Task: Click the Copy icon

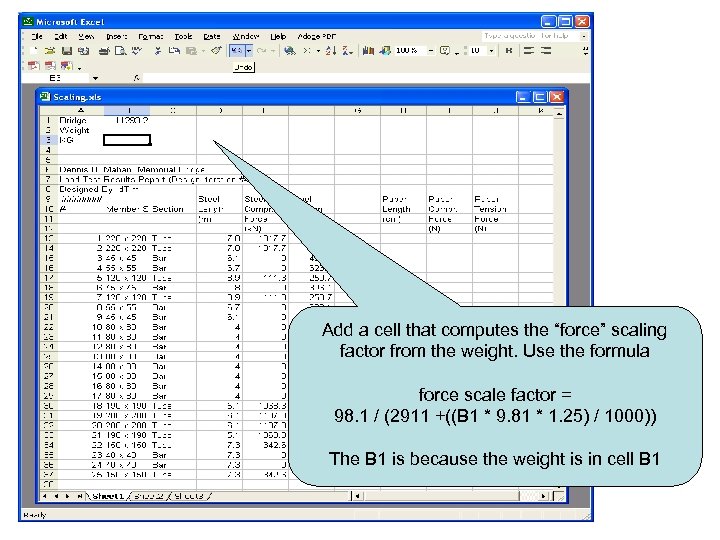Action: point(174,51)
